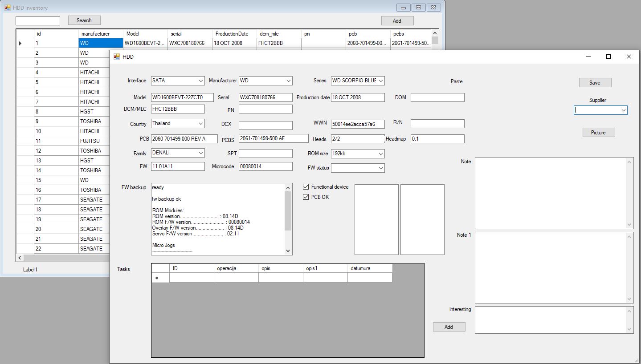The width and height of the screenshot is (641, 364).
Task: Click the second empty picture box
Action: pyautogui.click(x=422, y=219)
